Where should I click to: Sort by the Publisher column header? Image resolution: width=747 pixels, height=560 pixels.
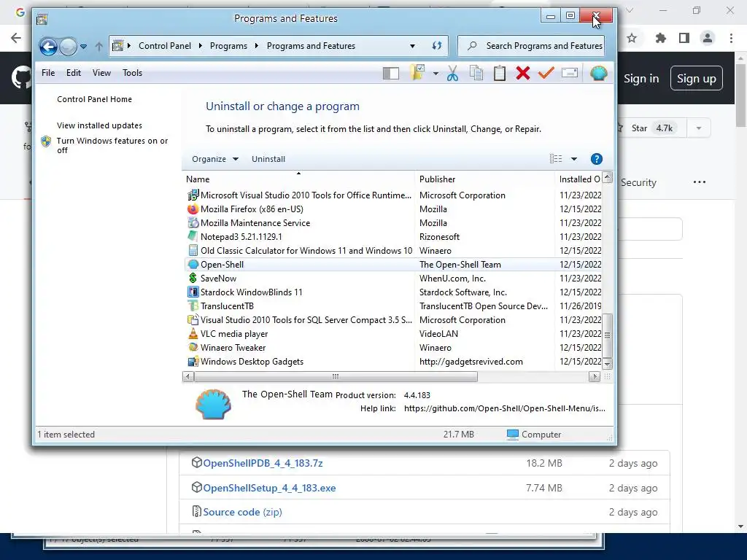pyautogui.click(x=485, y=179)
